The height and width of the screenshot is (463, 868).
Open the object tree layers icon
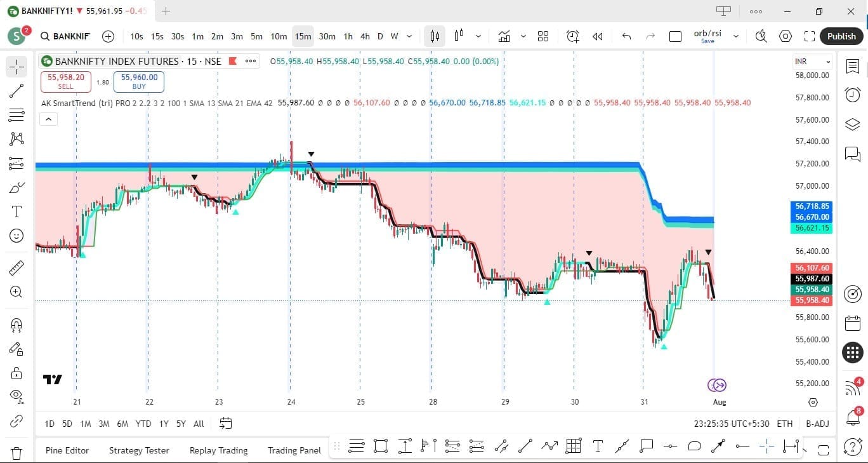pos(853,124)
